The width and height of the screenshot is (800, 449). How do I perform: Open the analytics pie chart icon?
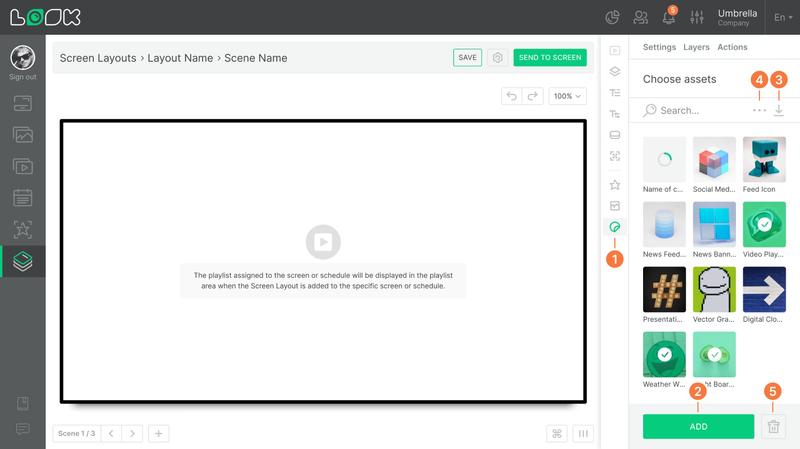pos(612,17)
